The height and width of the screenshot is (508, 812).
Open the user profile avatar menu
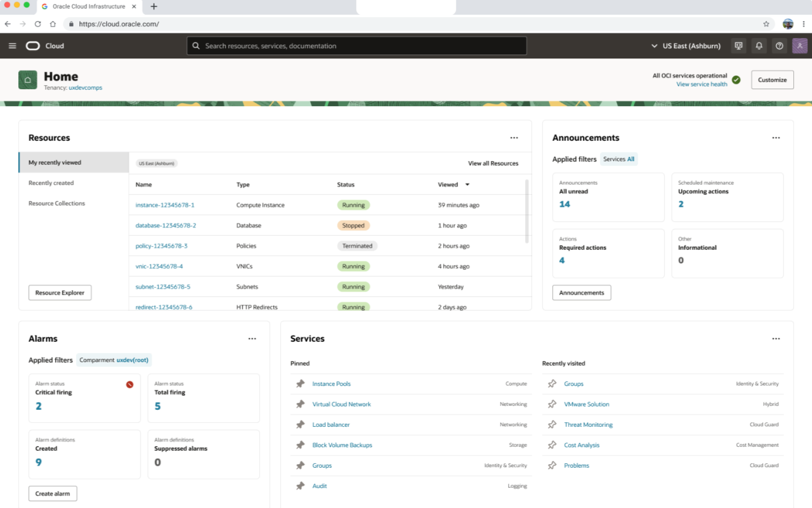800,46
